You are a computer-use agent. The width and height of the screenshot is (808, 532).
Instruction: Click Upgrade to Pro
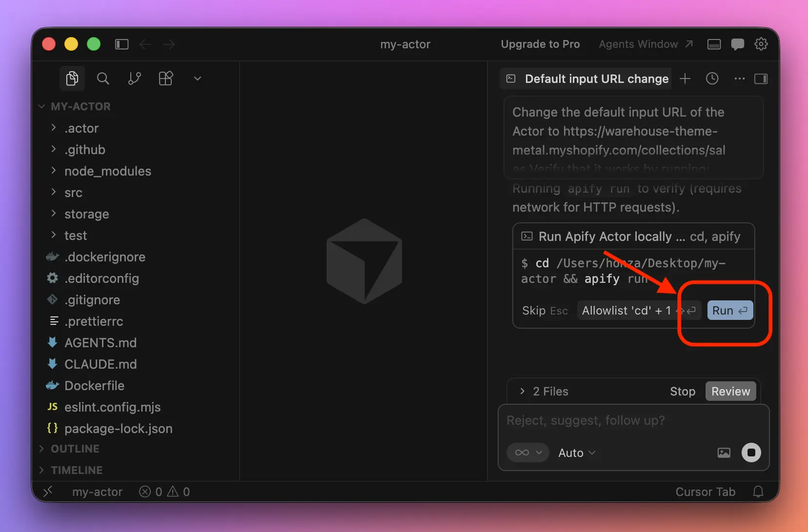click(x=540, y=44)
